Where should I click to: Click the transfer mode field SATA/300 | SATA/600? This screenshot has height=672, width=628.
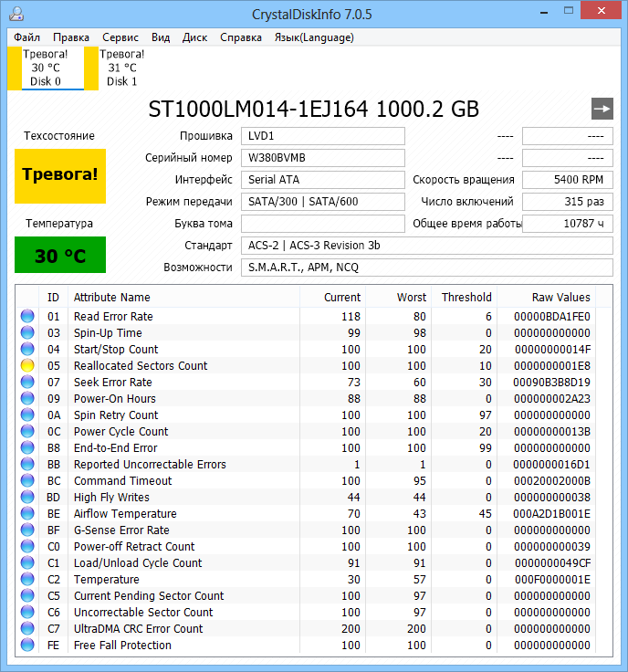tap(322, 202)
